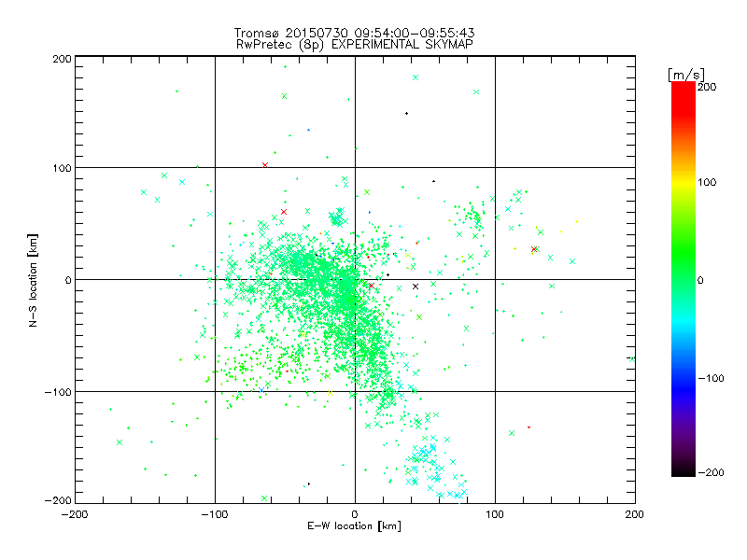Click N-S axis tick label '-200'

[x=58, y=500]
